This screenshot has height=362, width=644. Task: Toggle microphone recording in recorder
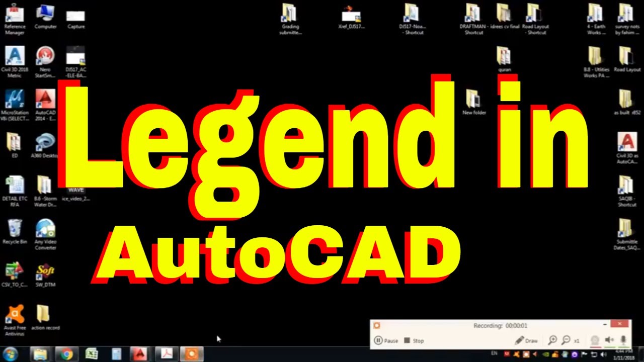(623, 340)
